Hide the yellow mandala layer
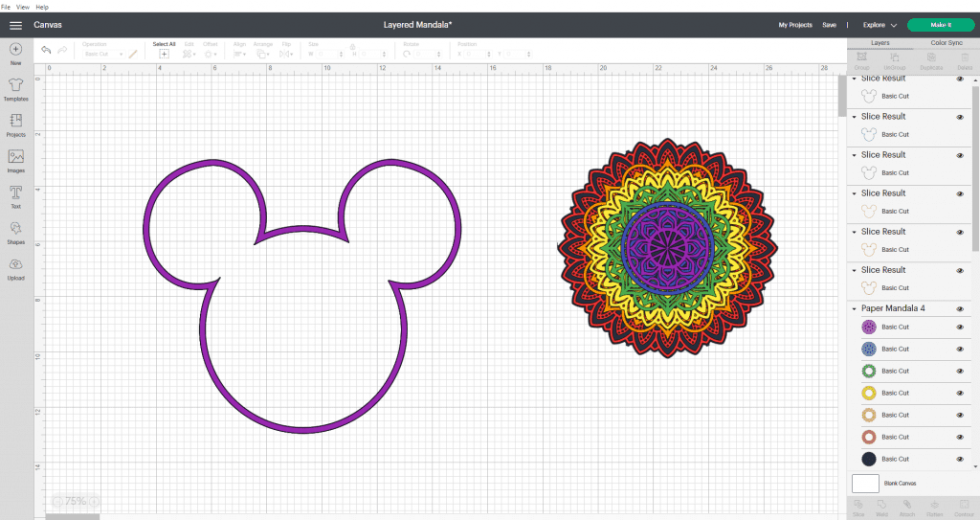Screen dimensions: 980x520 point(960,393)
